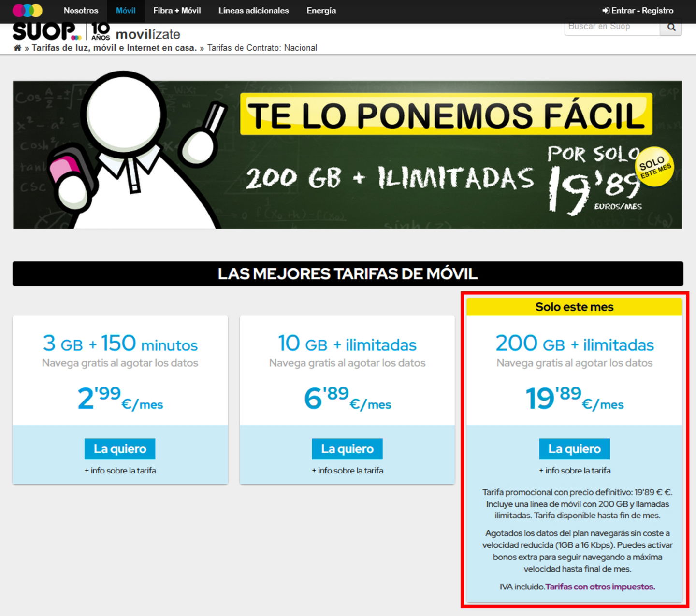Click the 19'89 €/mes price in card
This screenshot has width=696, height=616.
pos(575,398)
